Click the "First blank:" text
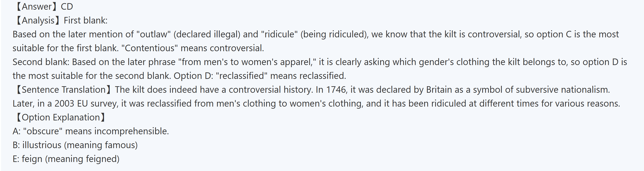 coord(86,21)
